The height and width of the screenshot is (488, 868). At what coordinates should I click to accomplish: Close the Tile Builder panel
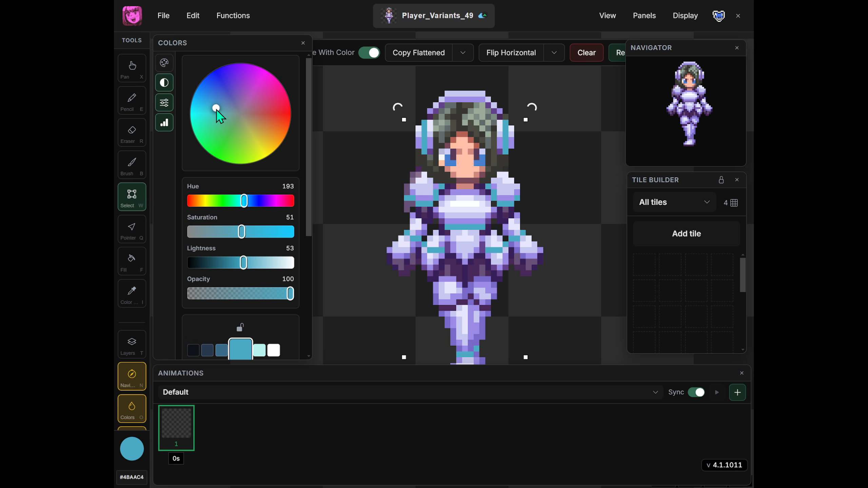click(737, 180)
